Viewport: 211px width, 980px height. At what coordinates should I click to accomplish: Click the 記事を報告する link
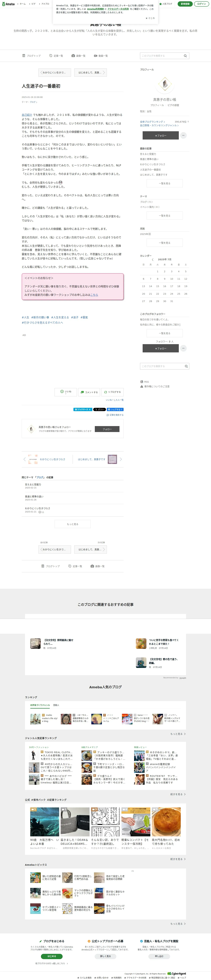115,415
